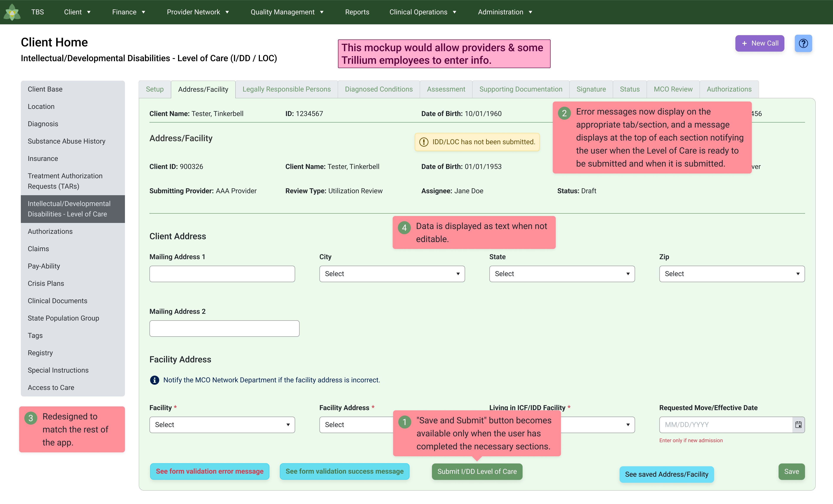Click See form validation success message
The width and height of the screenshot is (833, 504).
click(x=344, y=471)
